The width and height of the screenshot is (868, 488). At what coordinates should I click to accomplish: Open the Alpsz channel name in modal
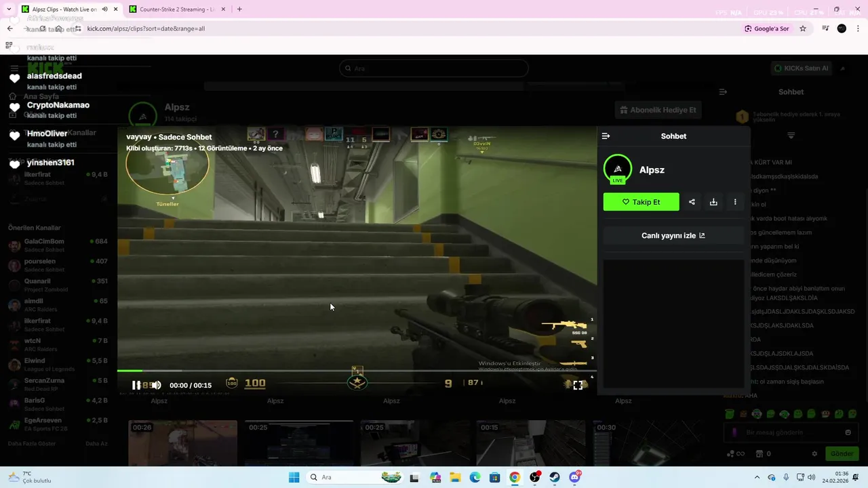[x=652, y=170]
